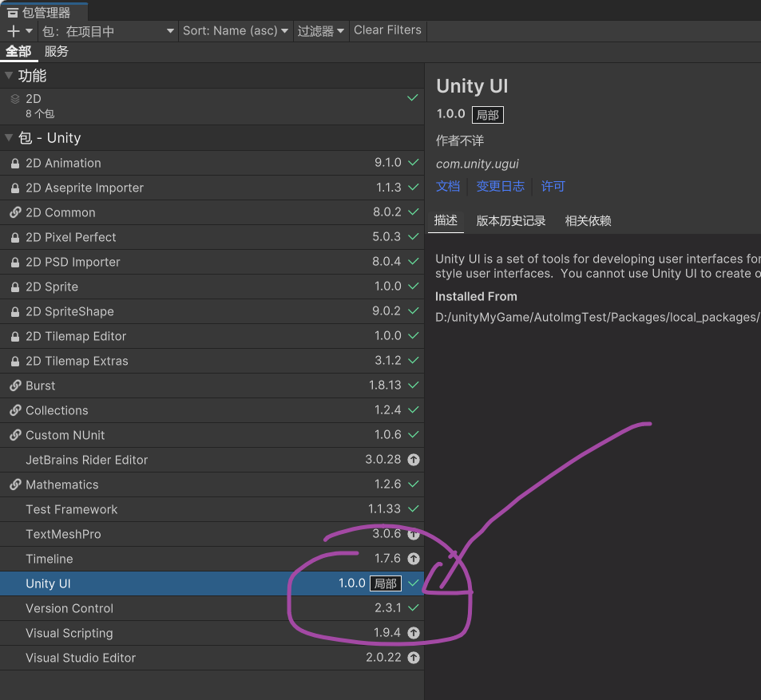Click the 1.8.13 version of Burst
761x700 pixels.
coord(385,386)
